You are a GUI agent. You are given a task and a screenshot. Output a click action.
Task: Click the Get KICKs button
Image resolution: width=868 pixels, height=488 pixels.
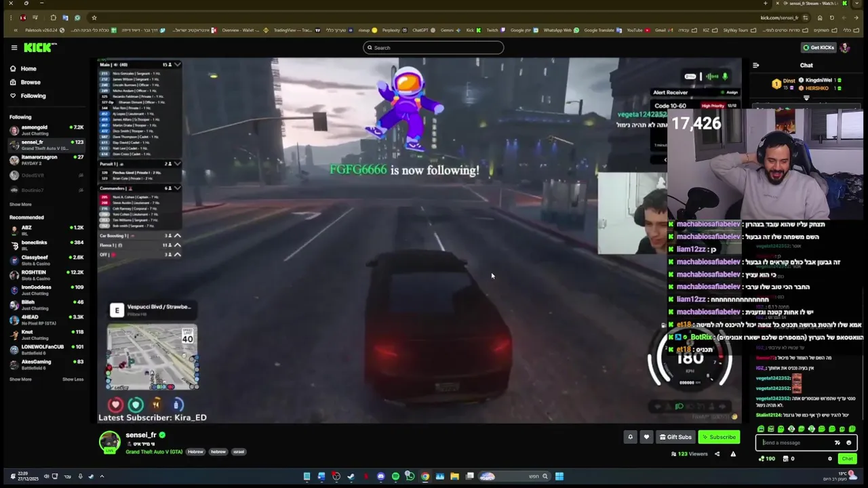tap(818, 47)
